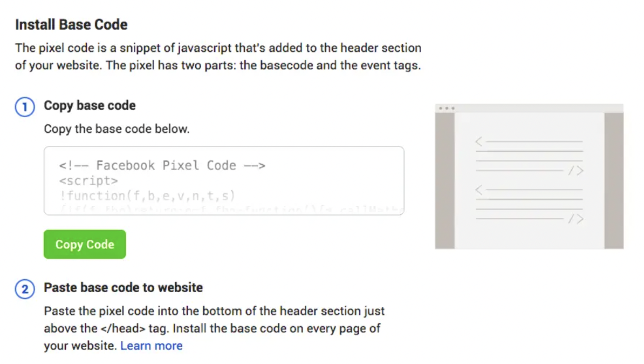644x364 pixels.
Task: Click the upper closing tag symbol in the illustration
Action: coord(576,171)
